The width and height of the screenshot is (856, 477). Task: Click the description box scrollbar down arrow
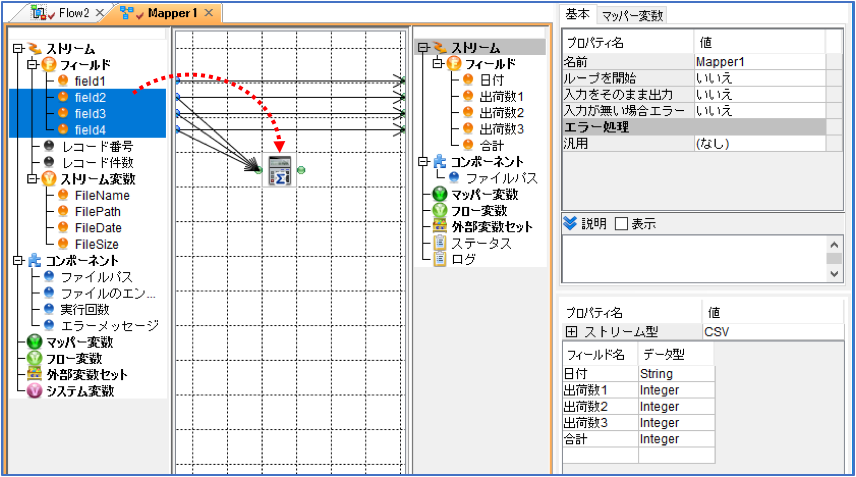(x=834, y=274)
